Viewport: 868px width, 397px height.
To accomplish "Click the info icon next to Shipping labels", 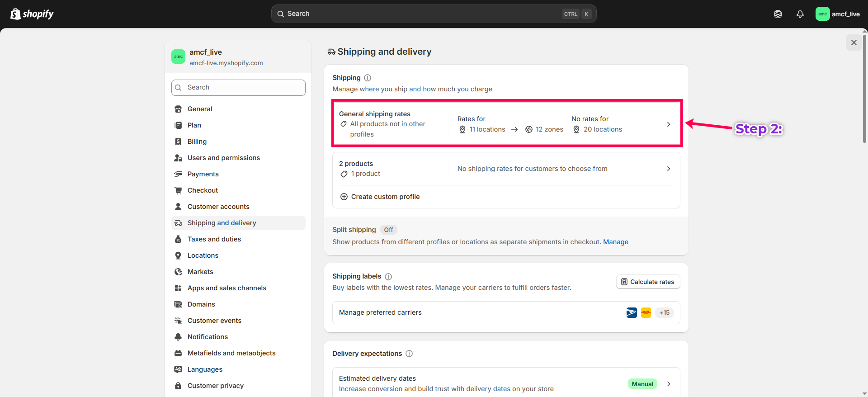I will pos(388,277).
